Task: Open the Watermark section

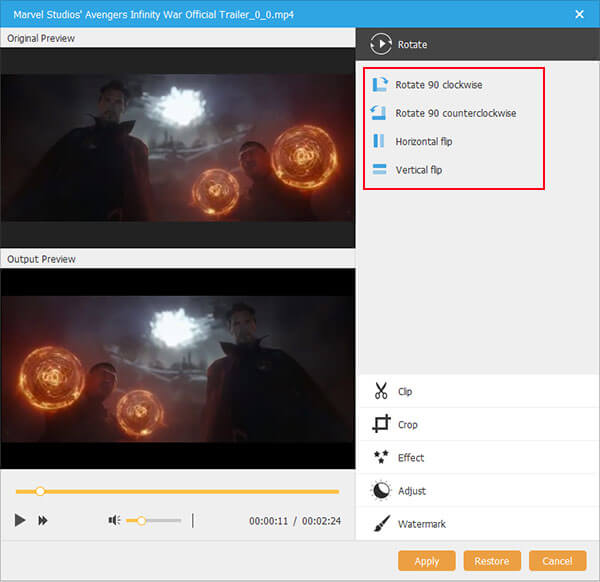Action: [478, 523]
